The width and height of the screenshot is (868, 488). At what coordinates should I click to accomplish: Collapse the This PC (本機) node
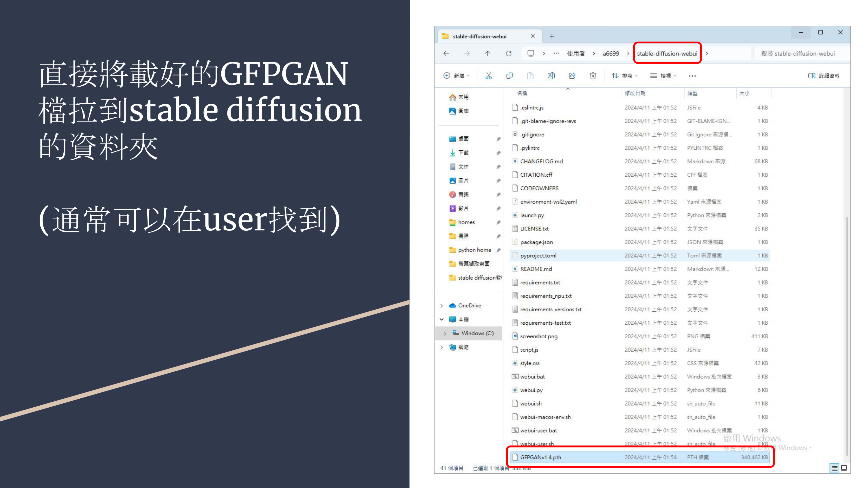(x=442, y=319)
